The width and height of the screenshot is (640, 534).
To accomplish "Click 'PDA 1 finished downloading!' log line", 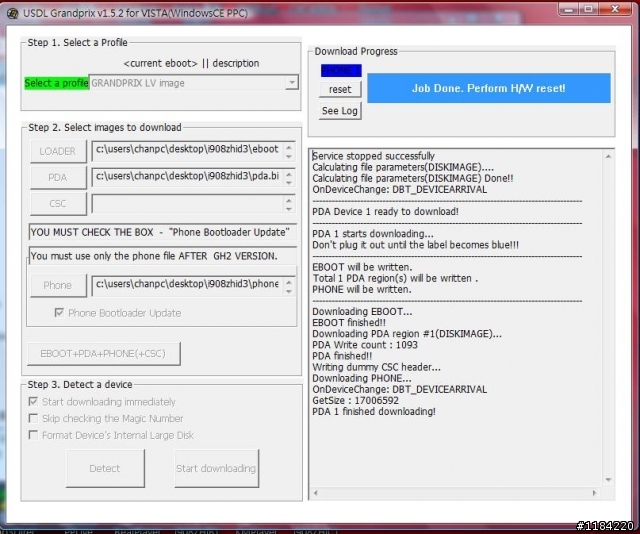I will click(x=374, y=412).
